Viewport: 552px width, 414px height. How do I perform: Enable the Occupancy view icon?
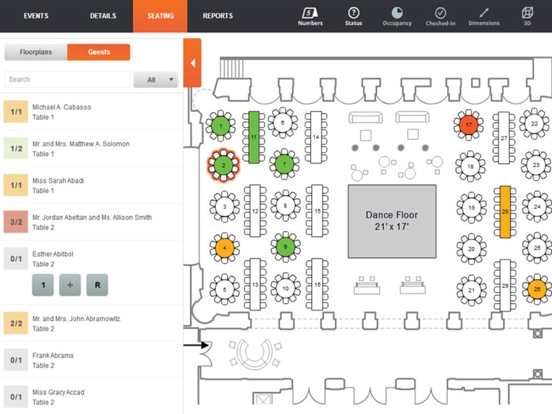pos(397,17)
